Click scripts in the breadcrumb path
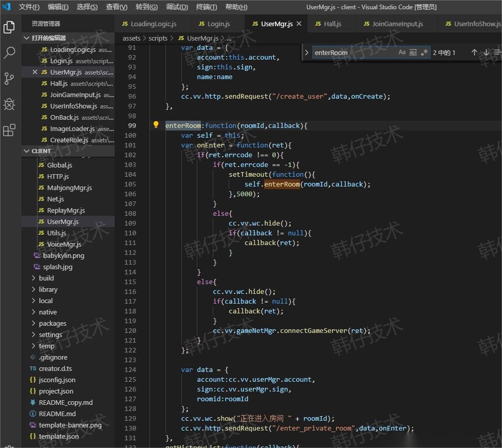The image size is (502, 448). (158, 38)
